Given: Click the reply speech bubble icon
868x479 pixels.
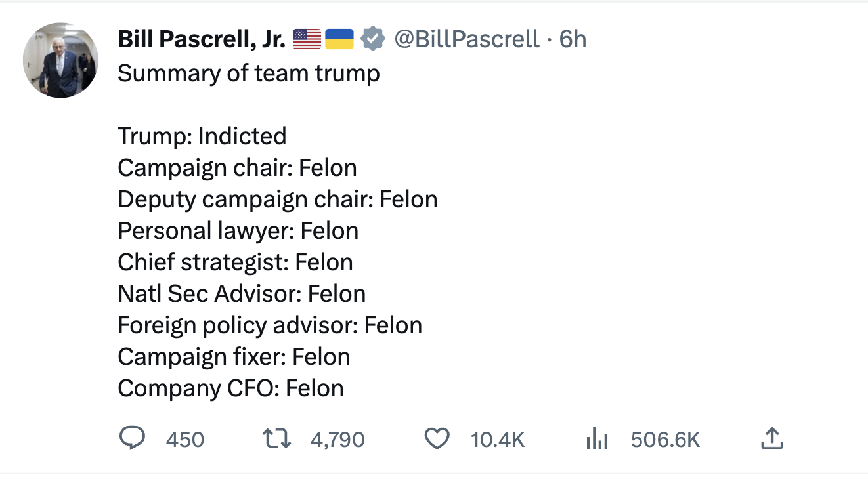Looking at the screenshot, I should 133,438.
